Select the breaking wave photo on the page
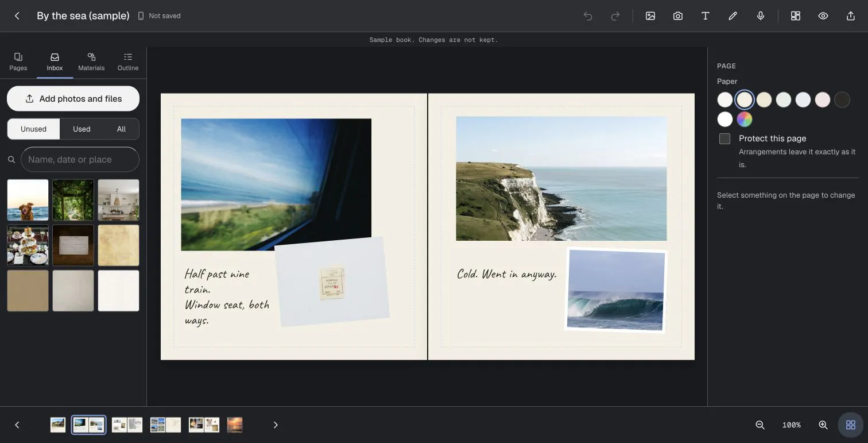The image size is (868, 443). (616, 290)
